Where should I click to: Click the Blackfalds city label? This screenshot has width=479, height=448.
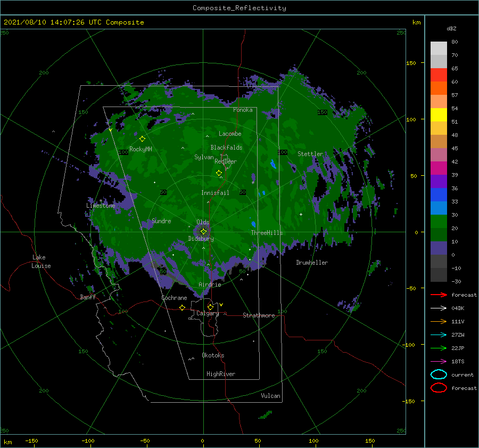coord(226,148)
